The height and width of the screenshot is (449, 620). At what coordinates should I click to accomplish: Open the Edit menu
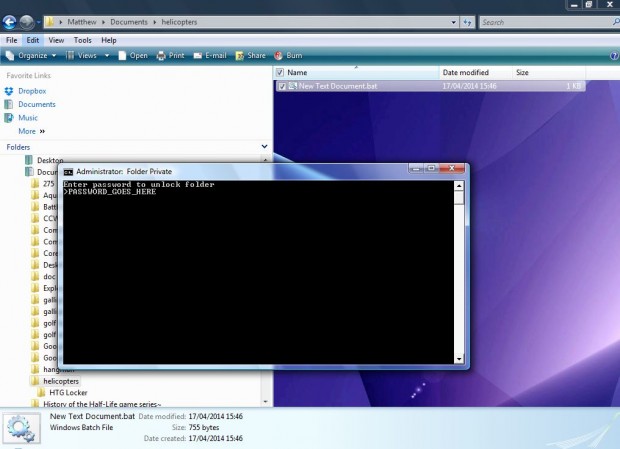(33, 40)
